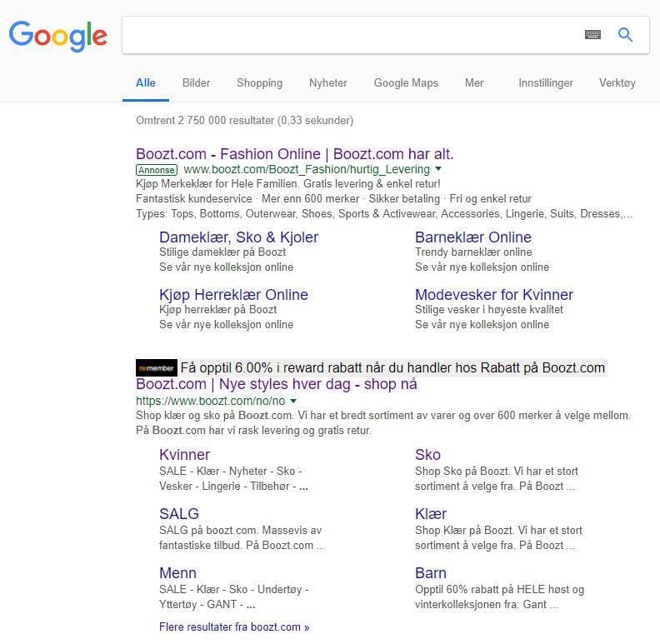660x644 pixels.
Task: Click the blue search magnifier icon
Action: (625, 34)
